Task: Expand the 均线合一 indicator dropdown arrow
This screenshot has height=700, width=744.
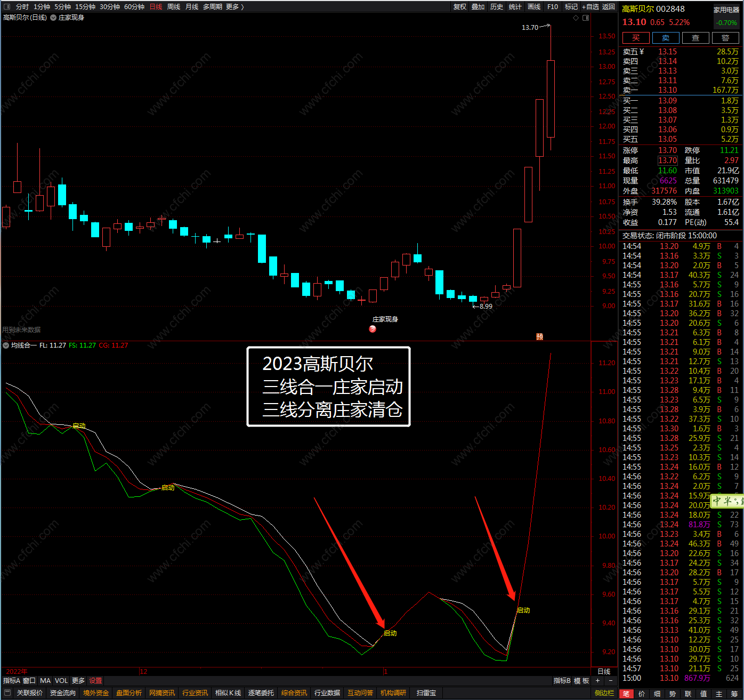Action: (x=6, y=345)
